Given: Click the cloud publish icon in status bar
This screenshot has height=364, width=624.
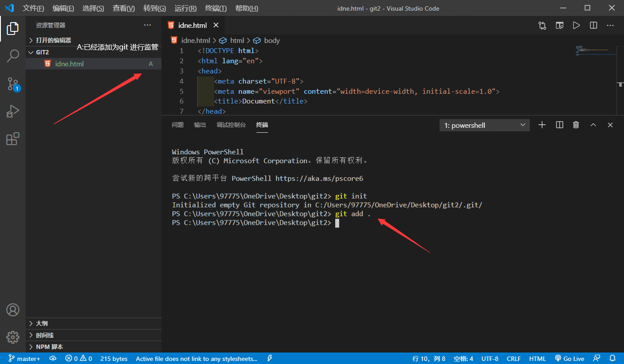Looking at the screenshot, I should 53,359.
